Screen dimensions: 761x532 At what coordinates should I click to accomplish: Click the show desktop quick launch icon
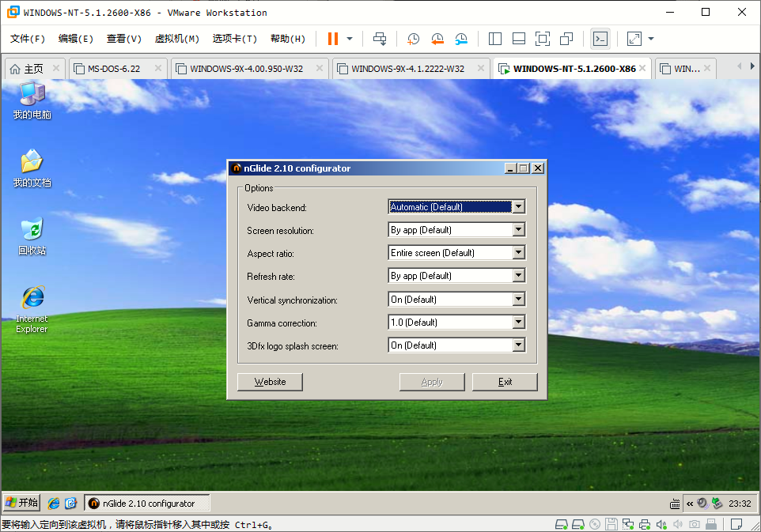point(71,504)
